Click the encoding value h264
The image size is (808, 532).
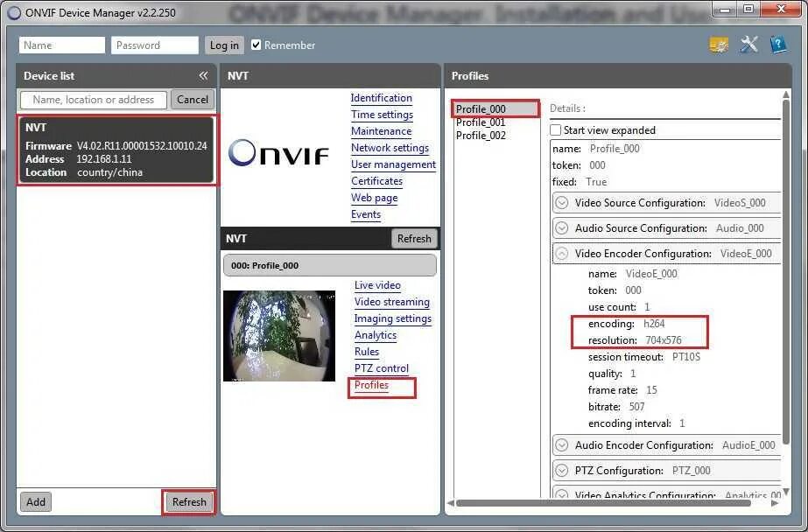tap(654, 324)
